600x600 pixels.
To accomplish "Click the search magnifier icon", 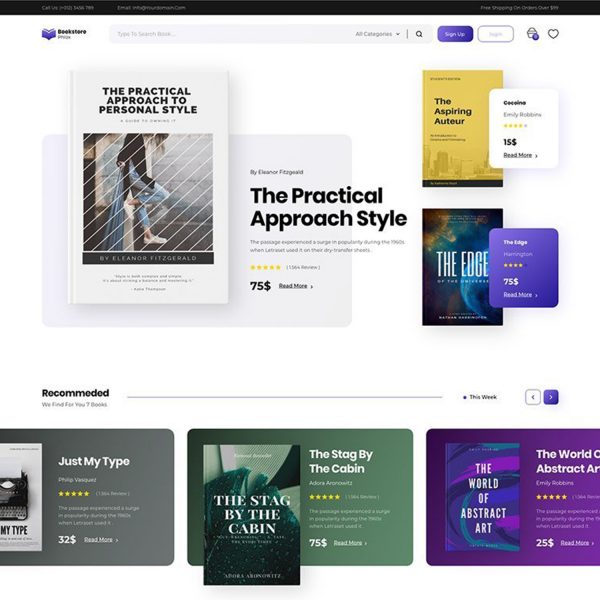I will coord(419,34).
